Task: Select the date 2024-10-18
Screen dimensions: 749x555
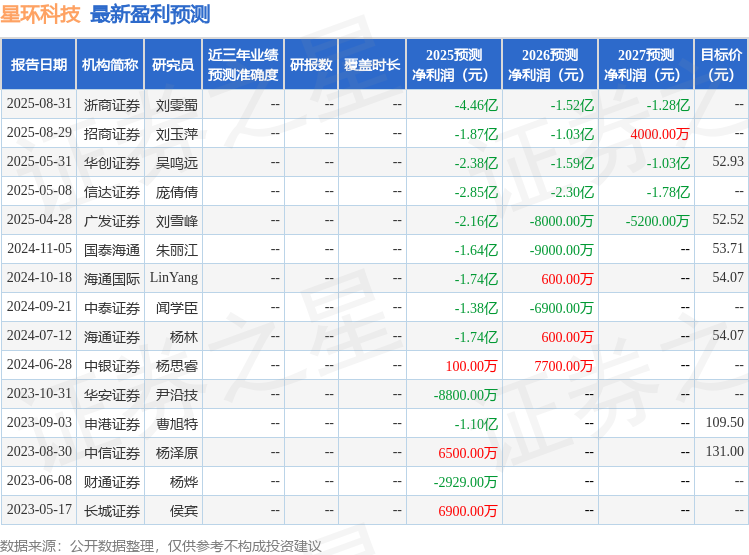Action: [x=39, y=278]
